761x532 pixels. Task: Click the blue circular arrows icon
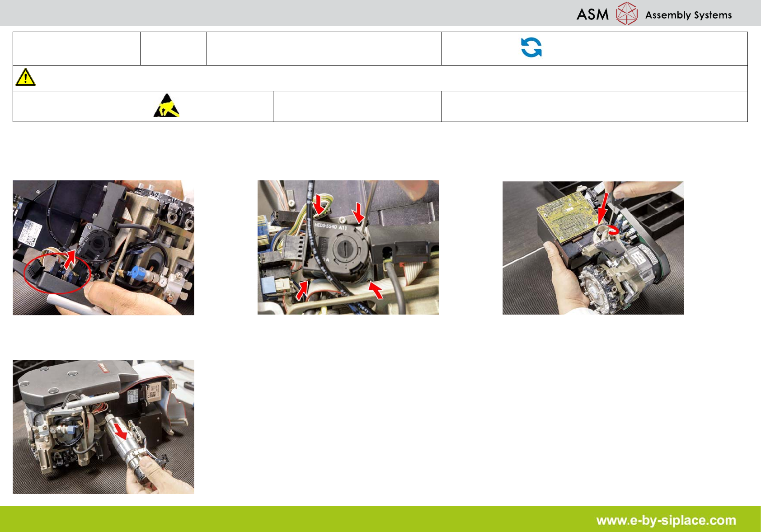(x=531, y=47)
